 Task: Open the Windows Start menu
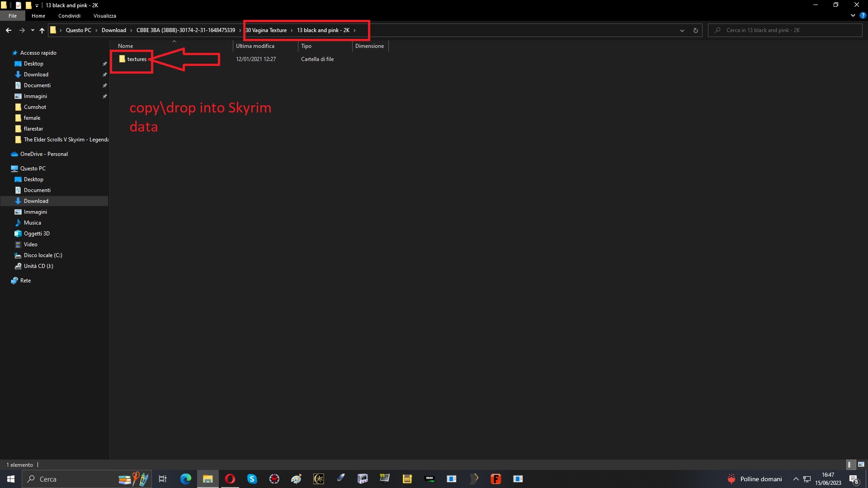click(x=9, y=479)
